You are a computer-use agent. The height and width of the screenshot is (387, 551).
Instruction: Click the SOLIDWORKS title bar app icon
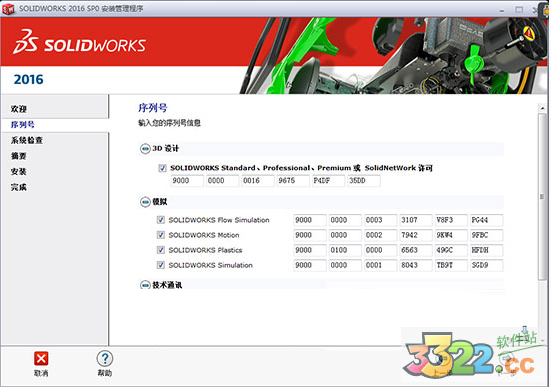[8, 8]
